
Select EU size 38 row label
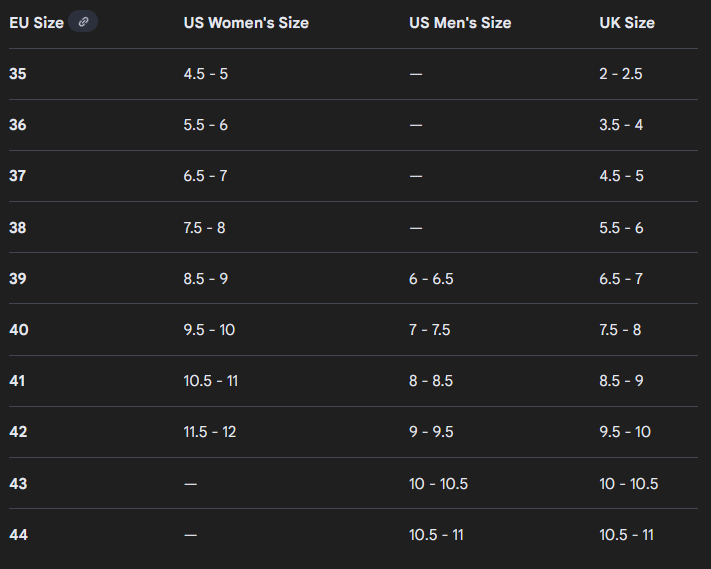[18, 228]
